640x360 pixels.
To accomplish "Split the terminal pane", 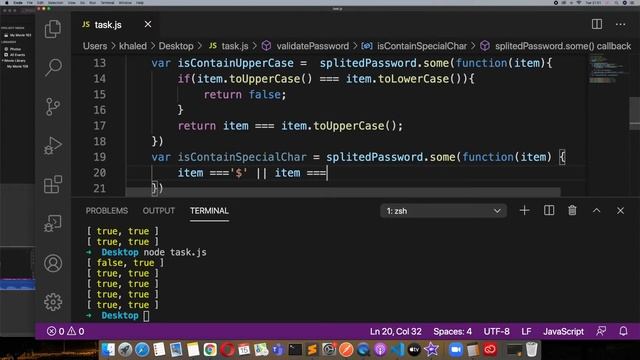I will 549,211.
